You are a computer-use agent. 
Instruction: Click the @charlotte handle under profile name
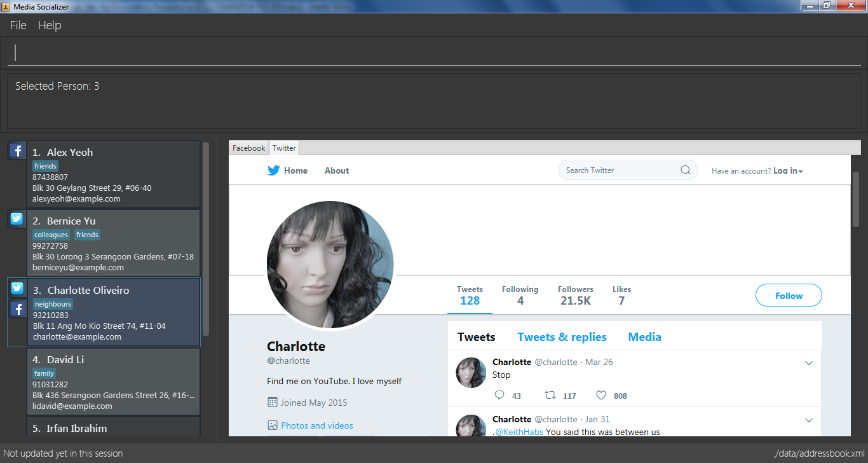click(x=288, y=361)
